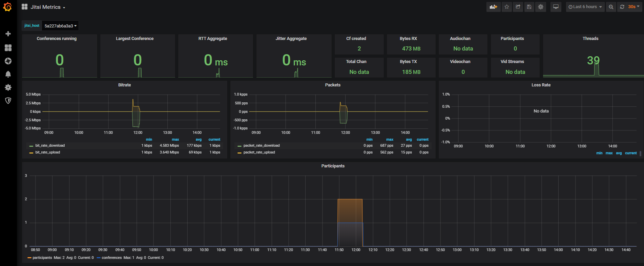Open the Largest Conference panel title
Viewport: 644px width, 266px height.
click(135, 39)
